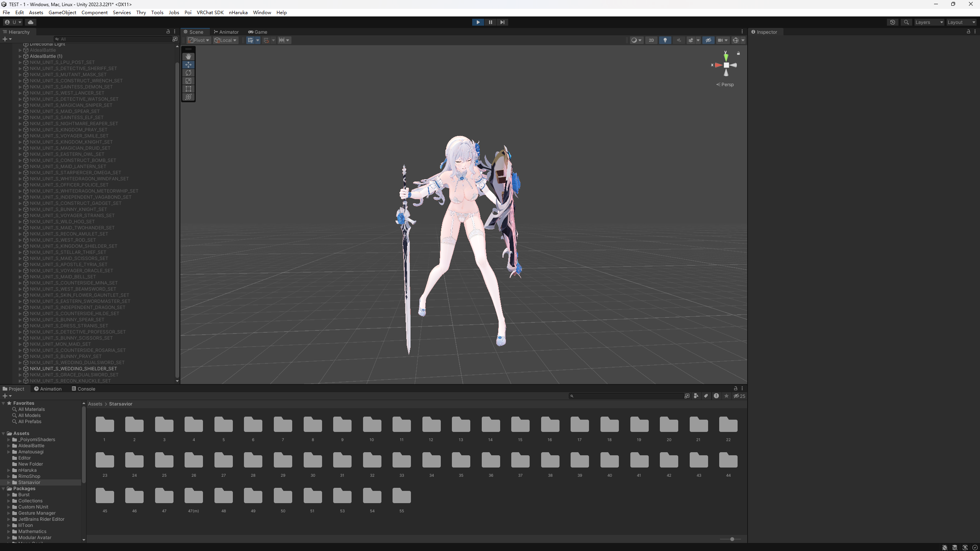
Task: Select the Rotate tool
Action: coord(188,73)
